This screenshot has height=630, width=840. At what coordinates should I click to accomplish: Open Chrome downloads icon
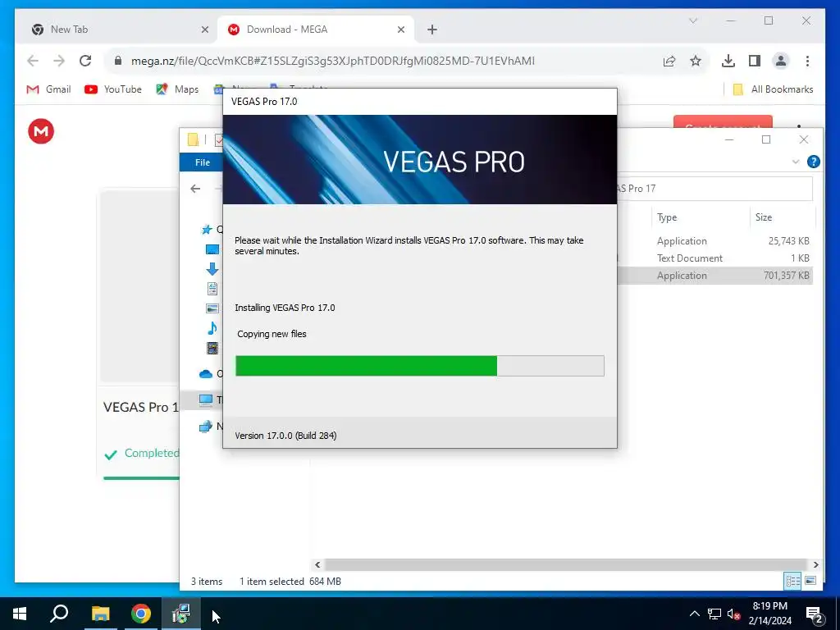click(728, 61)
